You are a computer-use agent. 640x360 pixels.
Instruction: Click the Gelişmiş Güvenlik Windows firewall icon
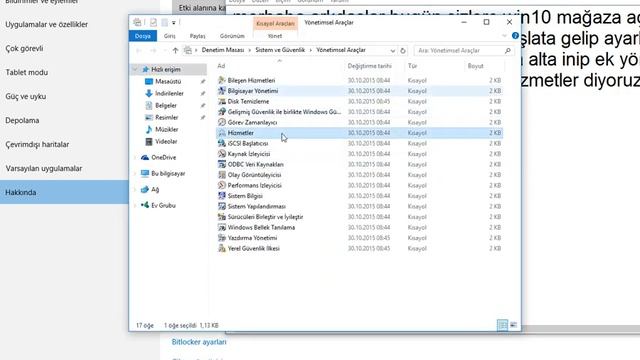coord(222,112)
